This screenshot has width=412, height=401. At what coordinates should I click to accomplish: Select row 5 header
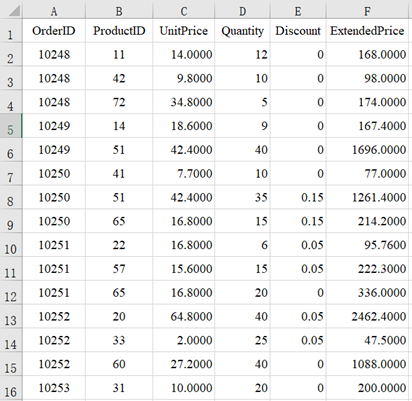tap(11, 126)
